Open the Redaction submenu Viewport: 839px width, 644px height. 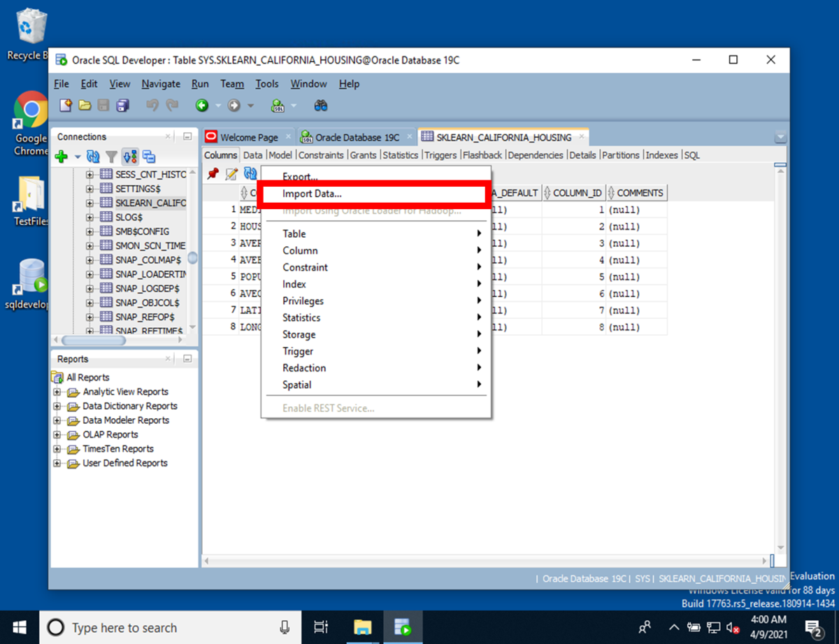pyautogui.click(x=376, y=368)
